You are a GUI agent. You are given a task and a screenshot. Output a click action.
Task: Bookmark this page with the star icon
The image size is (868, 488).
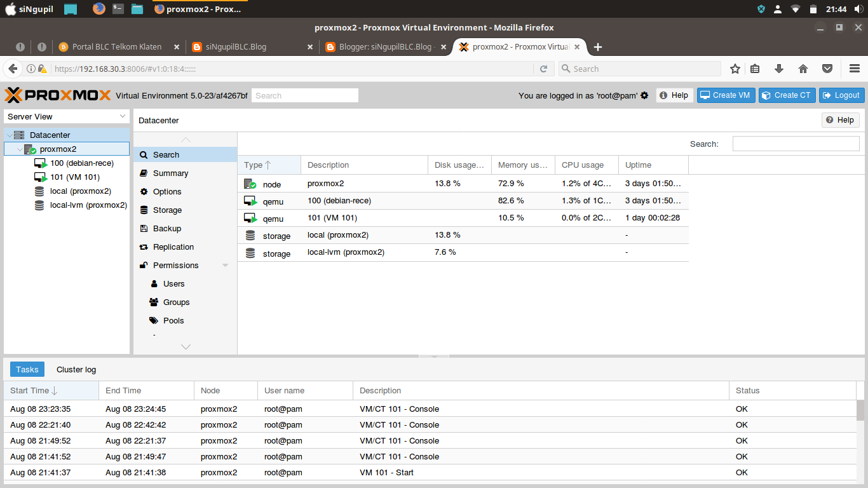click(x=735, y=69)
